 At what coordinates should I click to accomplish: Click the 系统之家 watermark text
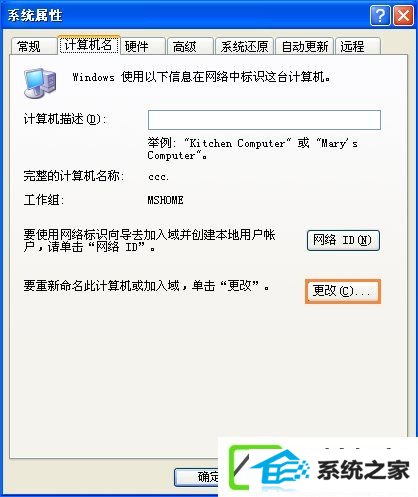[363, 470]
